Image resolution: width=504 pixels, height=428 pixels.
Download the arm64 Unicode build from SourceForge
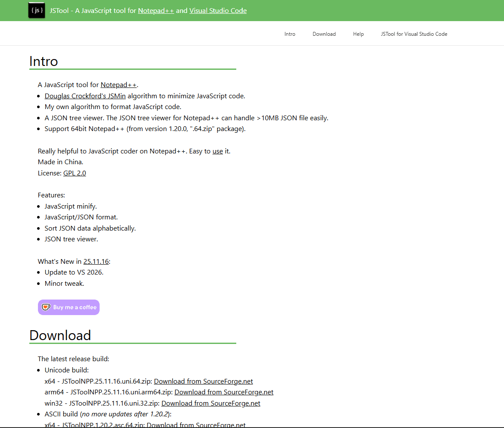[x=224, y=392]
